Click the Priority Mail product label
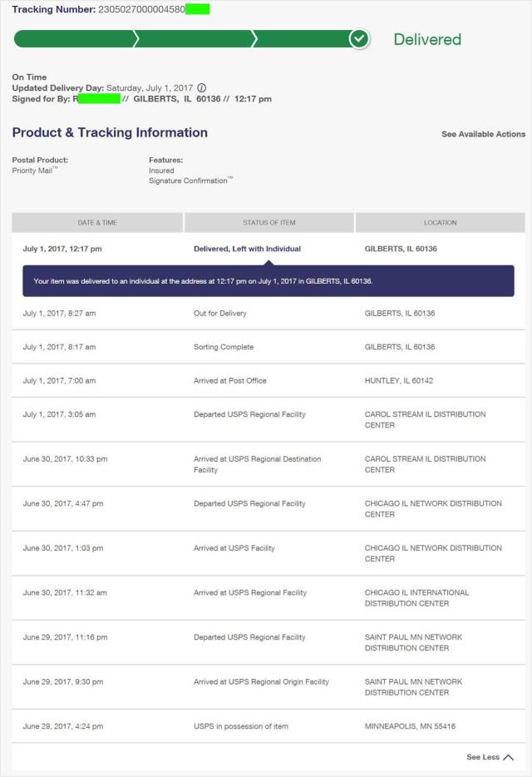 click(33, 171)
